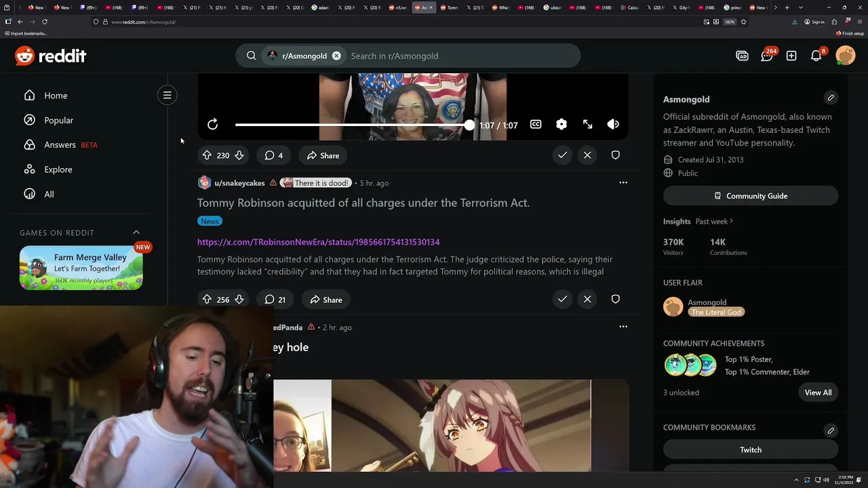The height and width of the screenshot is (488, 868).
Task: Toggle closed captions on the video
Action: pyautogui.click(x=536, y=124)
